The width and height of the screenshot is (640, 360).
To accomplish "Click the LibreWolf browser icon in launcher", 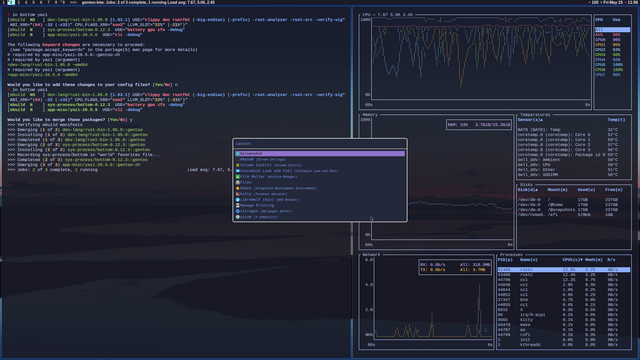I will [238, 200].
